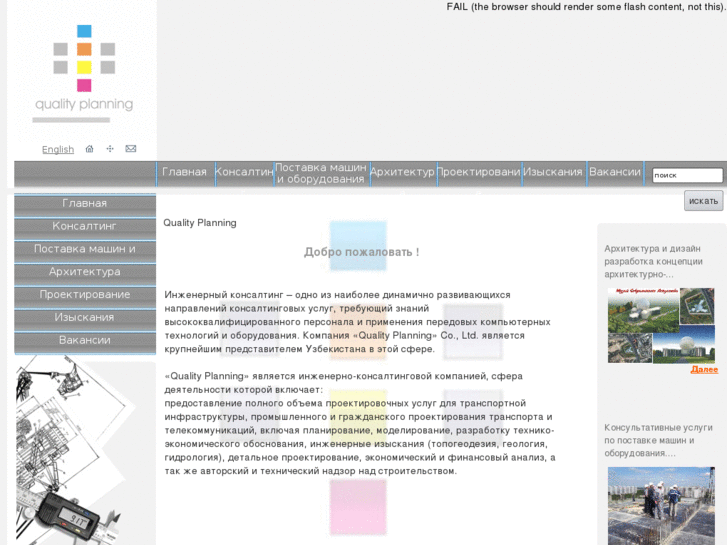Click the Консультативные услуги teaser text
727x545 pixels.
[x=658, y=440]
